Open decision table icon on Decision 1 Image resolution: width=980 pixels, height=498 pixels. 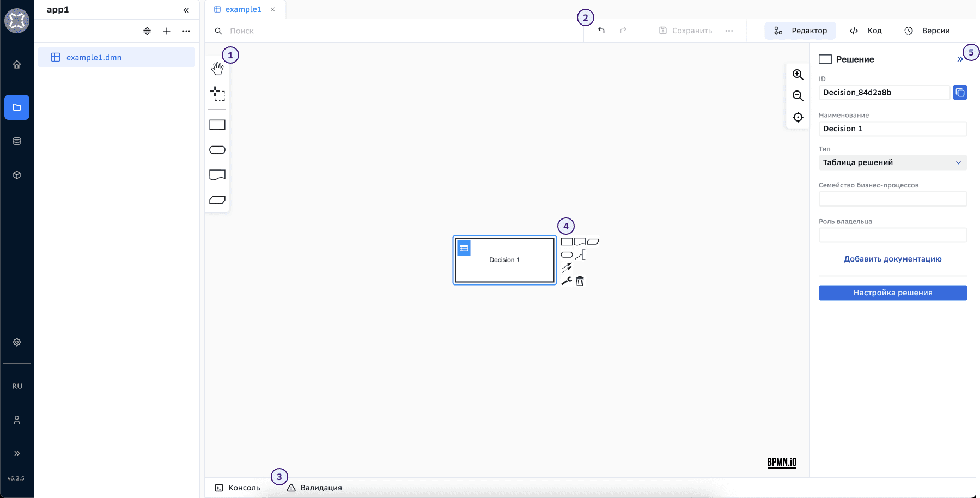[464, 248]
